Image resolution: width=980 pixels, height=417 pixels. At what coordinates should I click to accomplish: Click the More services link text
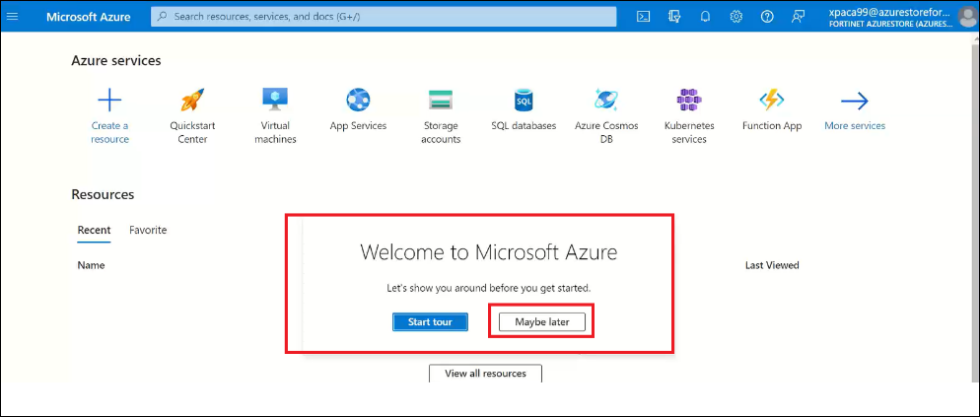click(x=855, y=125)
